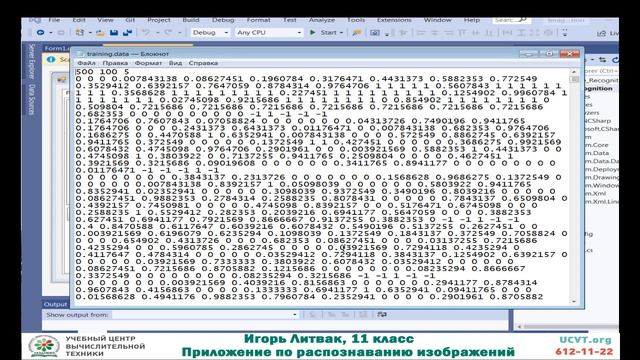Click the Redo icon in Visual Studio toolbar
This screenshot has width=640, height=360.
(x=168, y=33)
